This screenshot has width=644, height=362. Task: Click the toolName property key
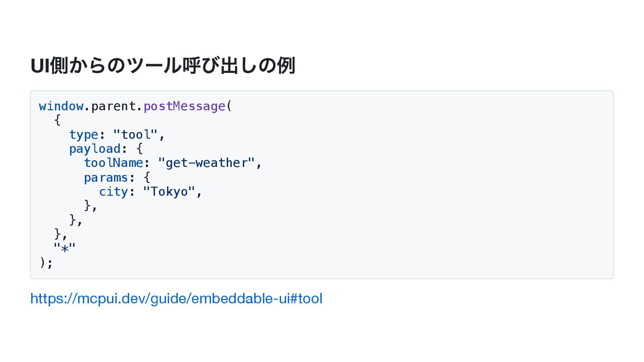pyautogui.click(x=113, y=163)
